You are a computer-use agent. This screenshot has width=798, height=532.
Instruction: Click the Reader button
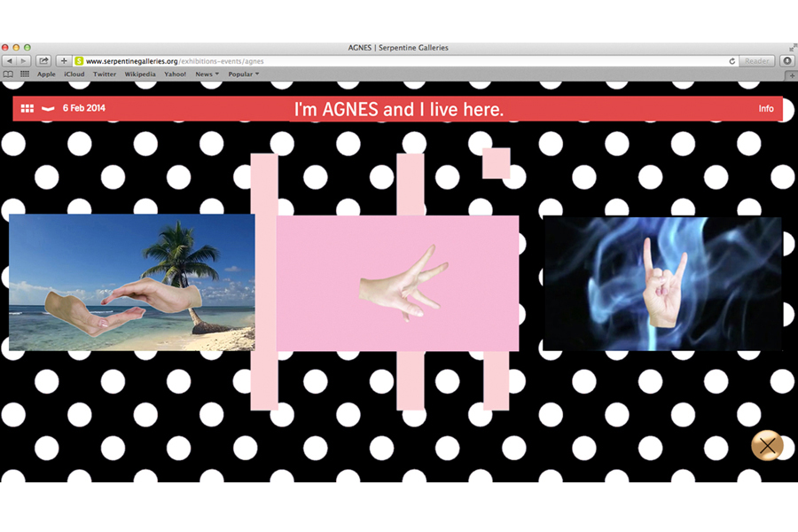coord(757,61)
